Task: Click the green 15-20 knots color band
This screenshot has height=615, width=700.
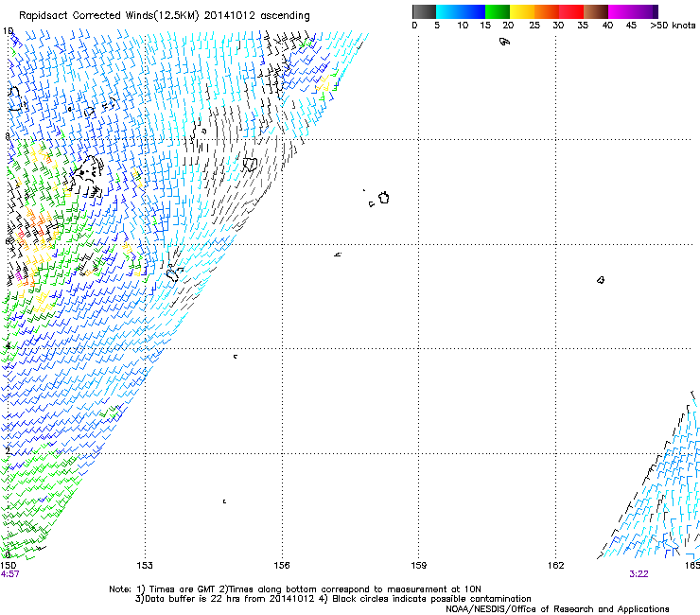Action: (498, 11)
